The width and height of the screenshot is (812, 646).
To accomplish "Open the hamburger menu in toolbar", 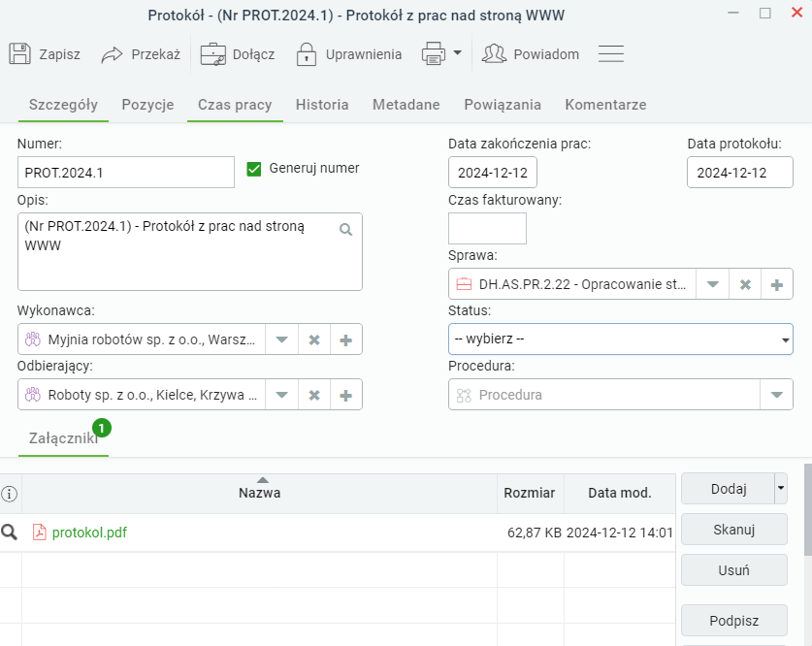I will pos(611,54).
